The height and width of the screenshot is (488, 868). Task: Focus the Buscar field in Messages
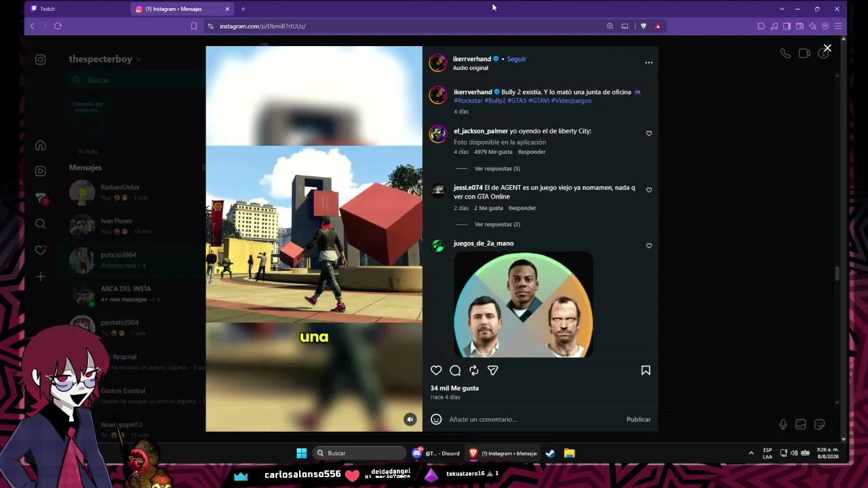coord(136,80)
